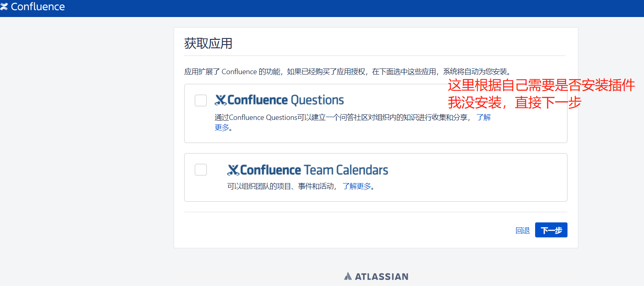Click the Confluence Team Calendars app card
The height and width of the screenshot is (286, 644).
click(x=376, y=177)
